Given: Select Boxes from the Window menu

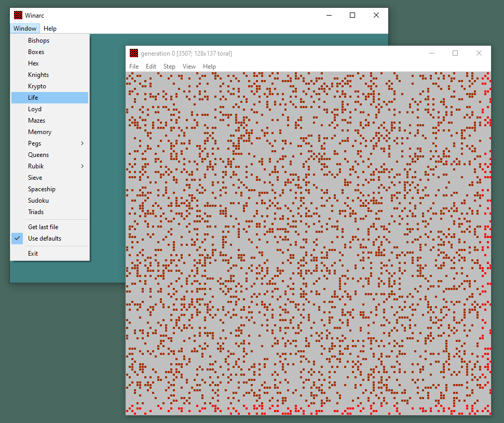Looking at the screenshot, I should click(x=50, y=52).
